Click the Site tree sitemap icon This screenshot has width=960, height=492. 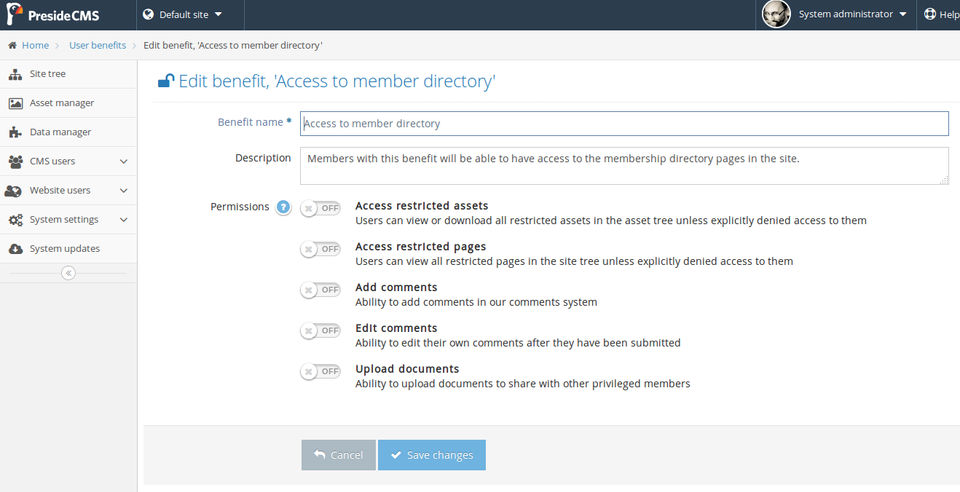tap(15, 74)
